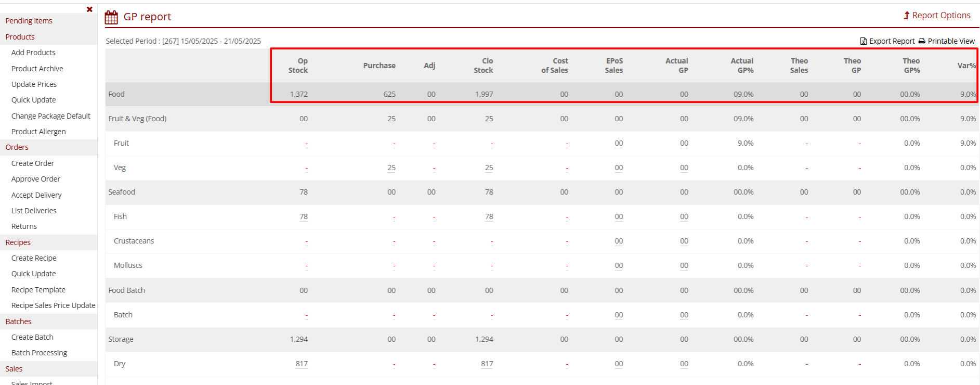The width and height of the screenshot is (980, 385).
Task: Click Export Report link
Action: pyautogui.click(x=892, y=41)
